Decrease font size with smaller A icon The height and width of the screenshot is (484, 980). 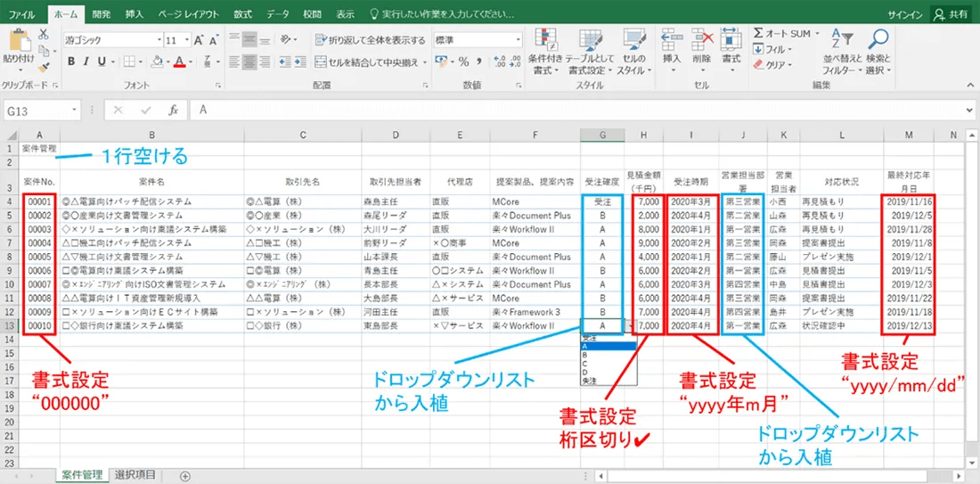(x=214, y=41)
